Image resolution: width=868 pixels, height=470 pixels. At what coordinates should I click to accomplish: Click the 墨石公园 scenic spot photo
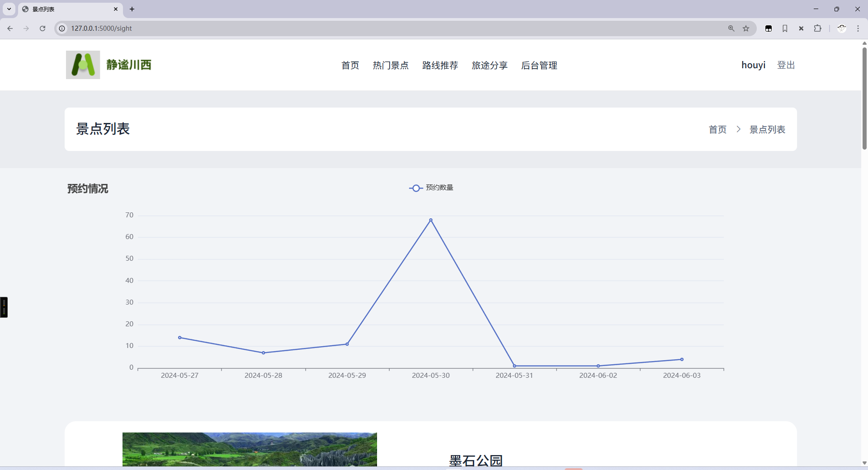tap(250, 449)
